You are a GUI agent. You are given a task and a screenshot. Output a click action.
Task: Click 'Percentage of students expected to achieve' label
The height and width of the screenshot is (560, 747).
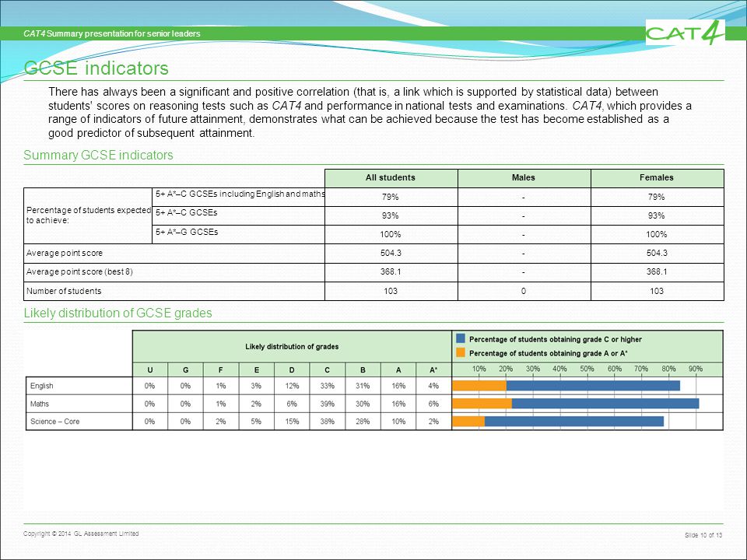tap(88, 215)
